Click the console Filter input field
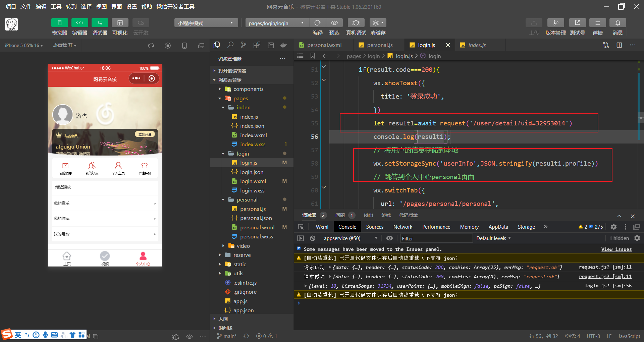Screen dimensions: 644x342 click(436, 238)
